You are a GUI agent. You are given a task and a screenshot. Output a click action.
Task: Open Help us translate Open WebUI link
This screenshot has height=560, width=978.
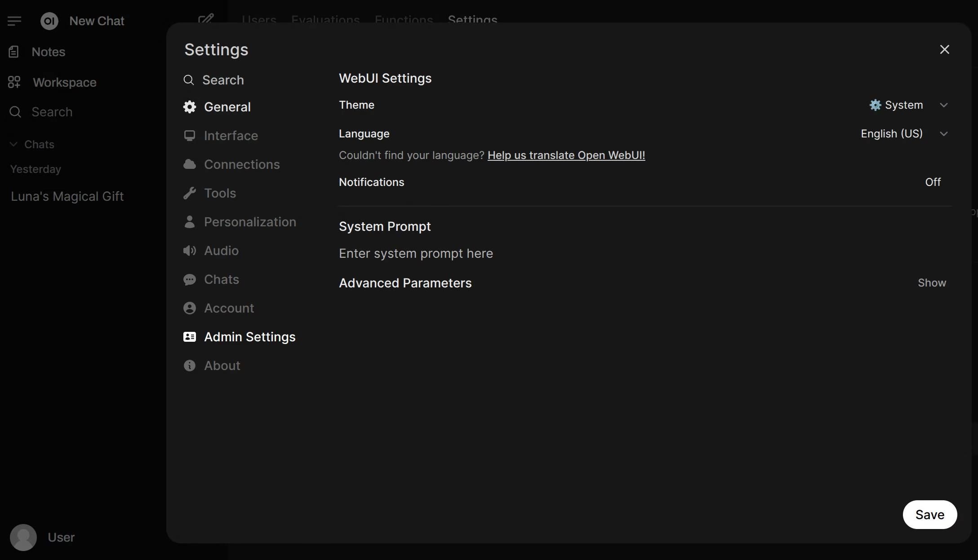tap(566, 155)
